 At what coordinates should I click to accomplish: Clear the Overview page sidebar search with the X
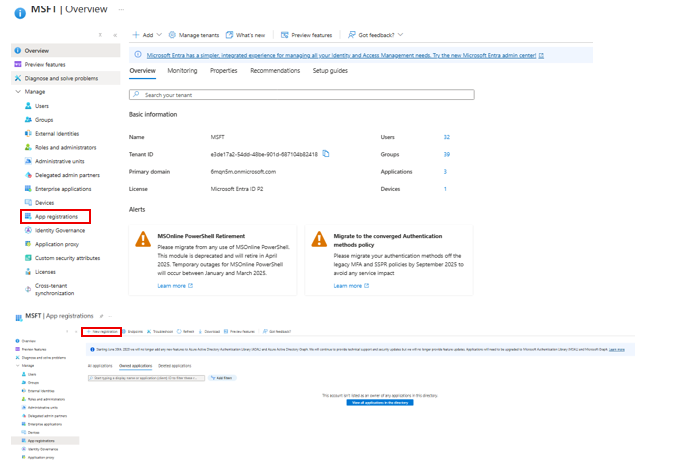[100, 35]
